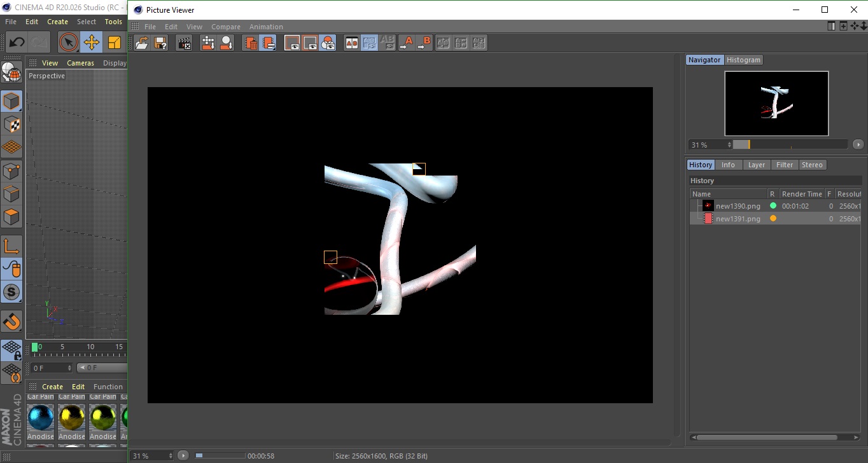Image resolution: width=868 pixels, height=463 pixels.
Task: Switch to the Navigator tab
Action: click(x=704, y=60)
